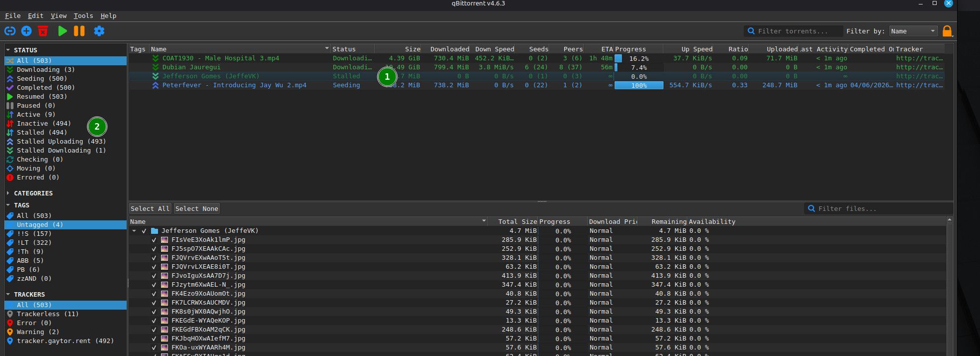Toggle checkbox for Jefferson Gomes (JeffeVK) folder
This screenshot has height=356, width=980.
(144, 231)
